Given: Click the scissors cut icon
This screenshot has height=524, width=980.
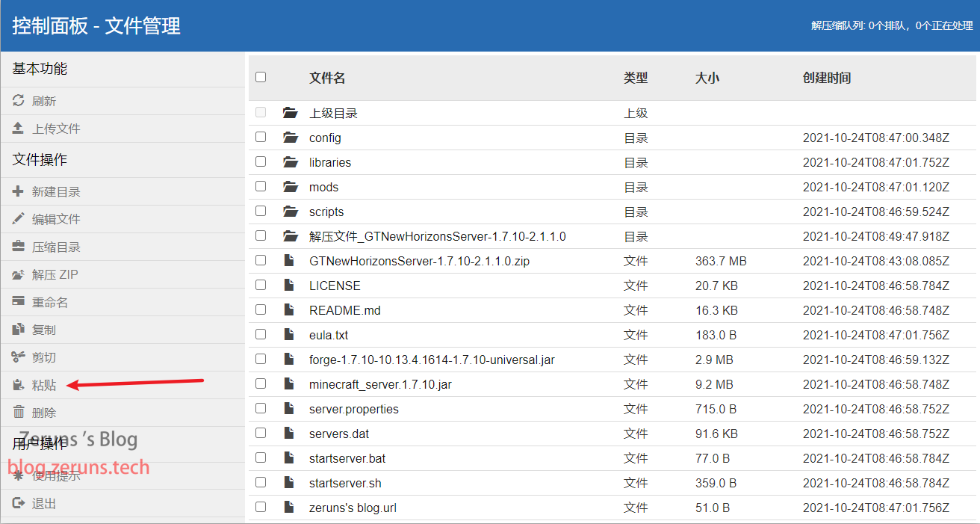Looking at the screenshot, I should 19,357.
